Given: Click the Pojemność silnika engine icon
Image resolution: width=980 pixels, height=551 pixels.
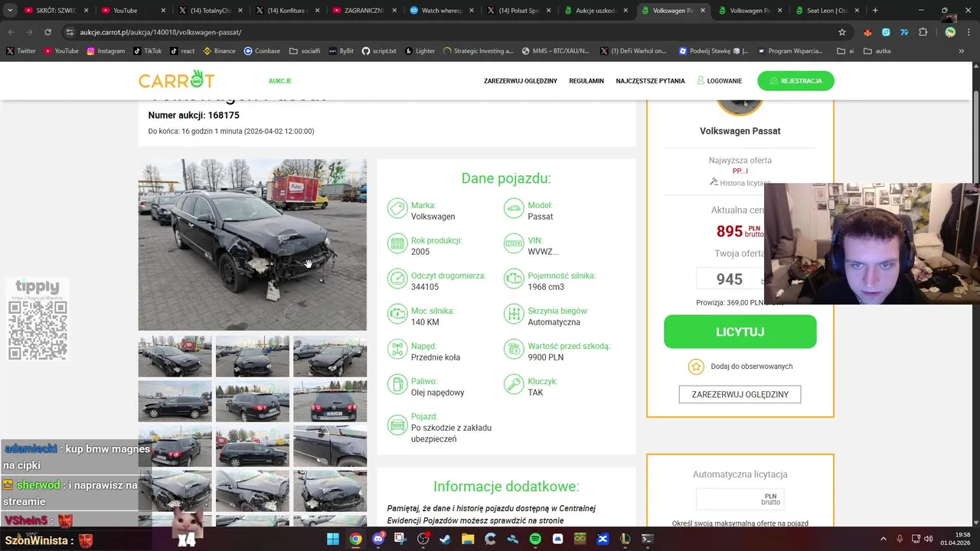Looking at the screenshot, I should pyautogui.click(x=514, y=279).
